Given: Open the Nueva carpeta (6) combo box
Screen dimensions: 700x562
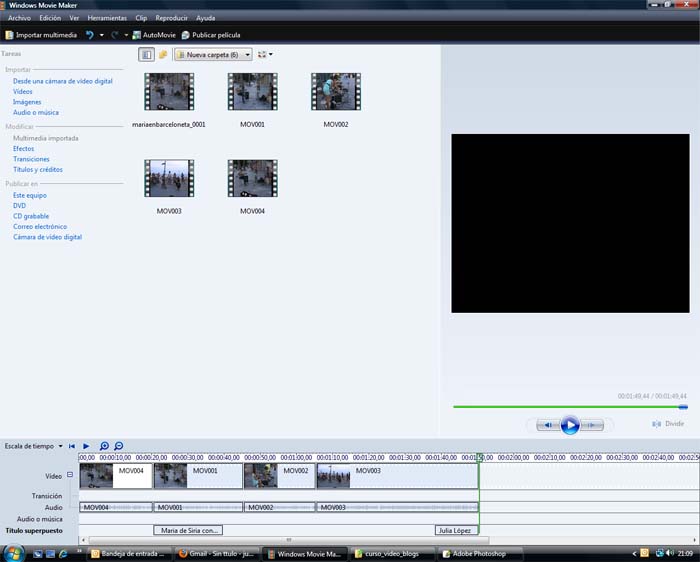Looking at the screenshot, I should pos(213,54).
